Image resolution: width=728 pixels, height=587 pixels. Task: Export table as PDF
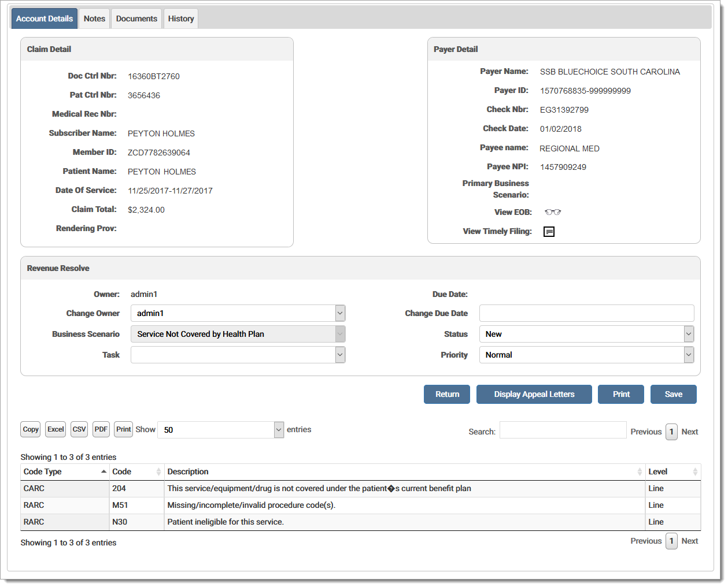[101, 429]
